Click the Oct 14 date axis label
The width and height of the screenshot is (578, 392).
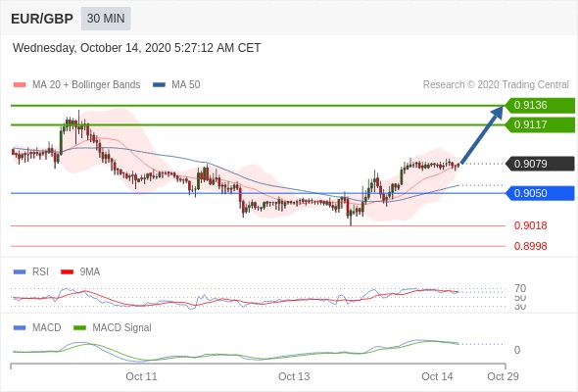[x=437, y=376]
